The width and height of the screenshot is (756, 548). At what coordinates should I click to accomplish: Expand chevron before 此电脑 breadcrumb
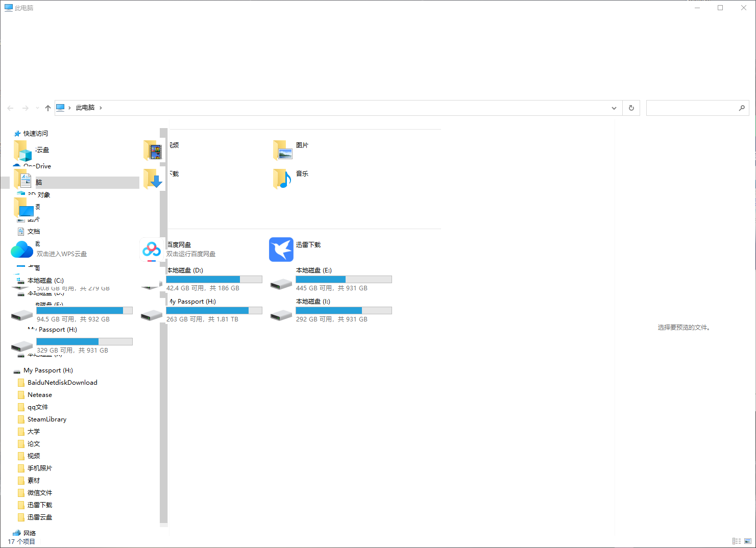coord(70,108)
